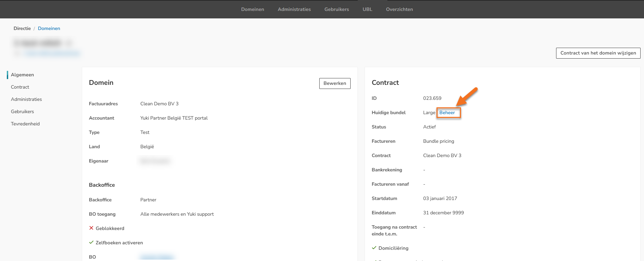Click Contract van het domein wijzigen button
644x261 pixels.
pyautogui.click(x=598, y=53)
